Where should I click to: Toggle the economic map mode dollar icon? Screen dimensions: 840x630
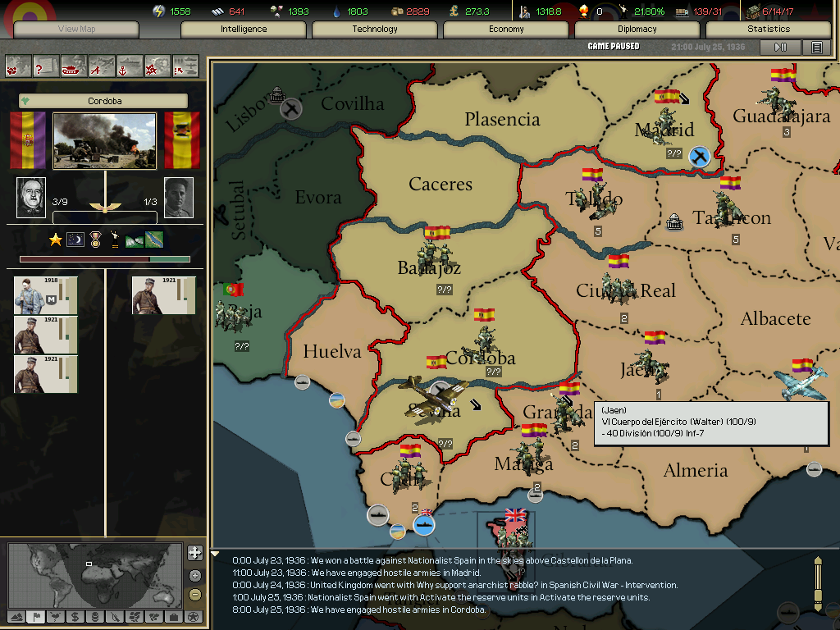tap(75, 616)
